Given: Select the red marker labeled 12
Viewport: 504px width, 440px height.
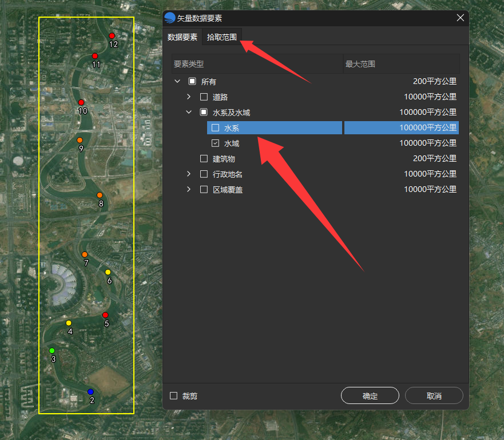Looking at the screenshot, I should [x=112, y=35].
